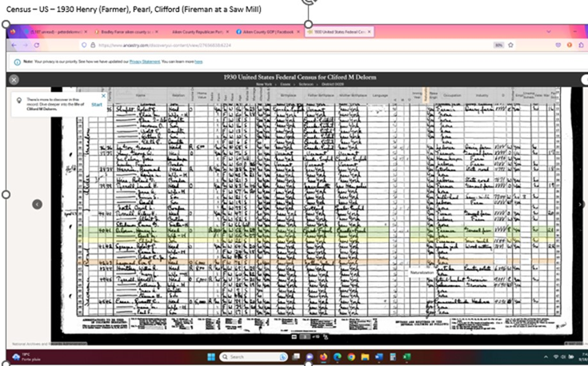Go to the previous census page arrow
Viewport: 588px width, 366px height.
click(37, 205)
